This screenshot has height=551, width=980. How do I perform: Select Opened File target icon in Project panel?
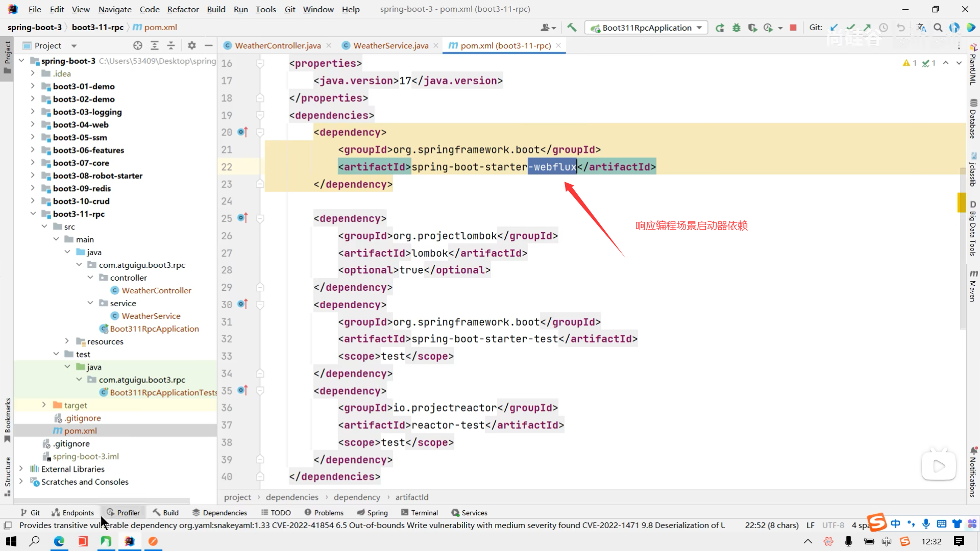point(138,45)
